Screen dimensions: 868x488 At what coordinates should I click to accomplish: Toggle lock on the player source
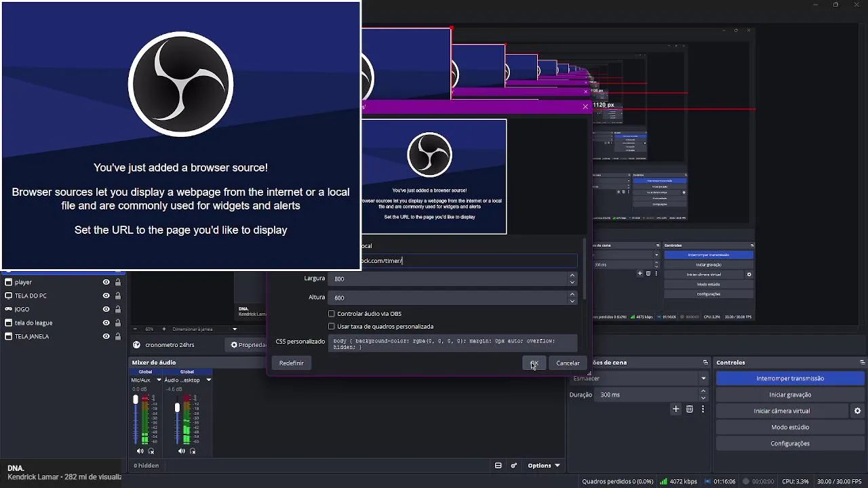(x=118, y=282)
